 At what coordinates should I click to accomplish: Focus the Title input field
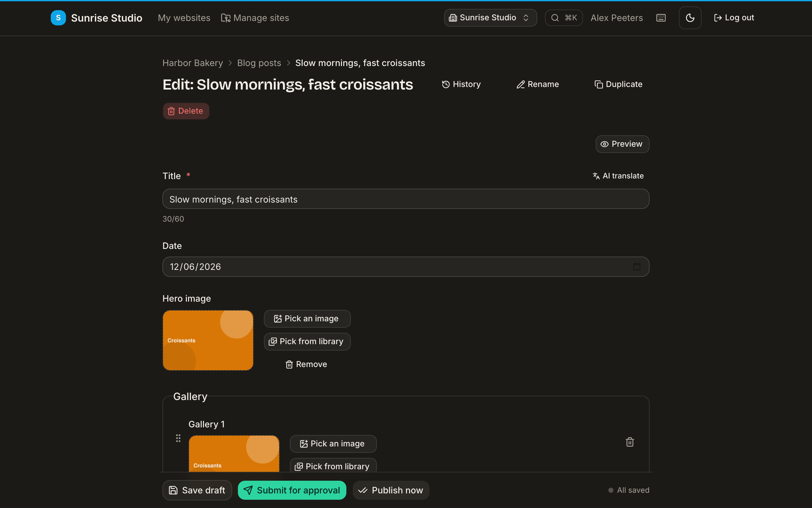point(406,199)
